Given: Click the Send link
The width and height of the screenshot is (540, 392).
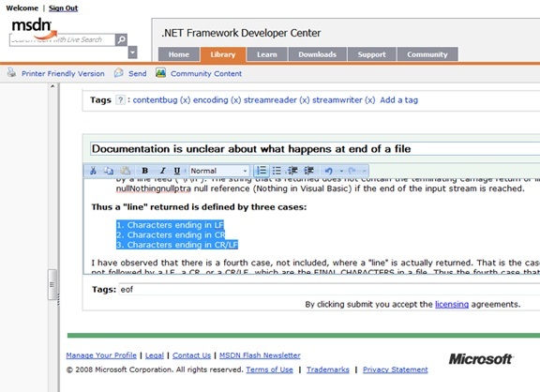Looking at the screenshot, I should coord(138,74).
